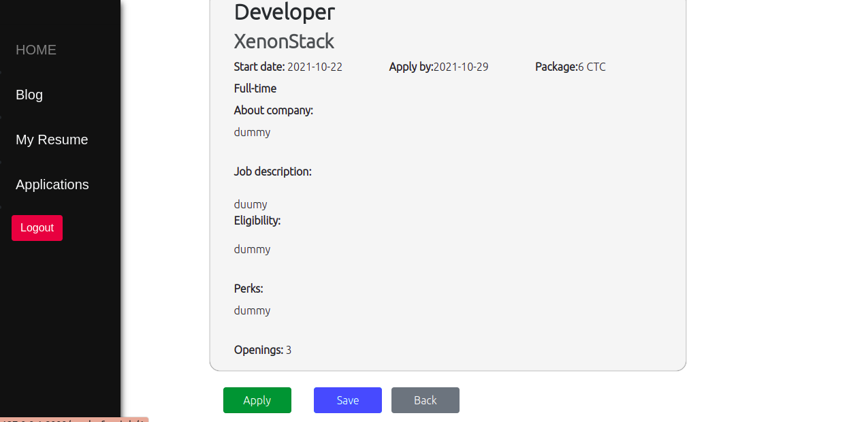Navigate to HOME in the sidebar

click(x=35, y=50)
